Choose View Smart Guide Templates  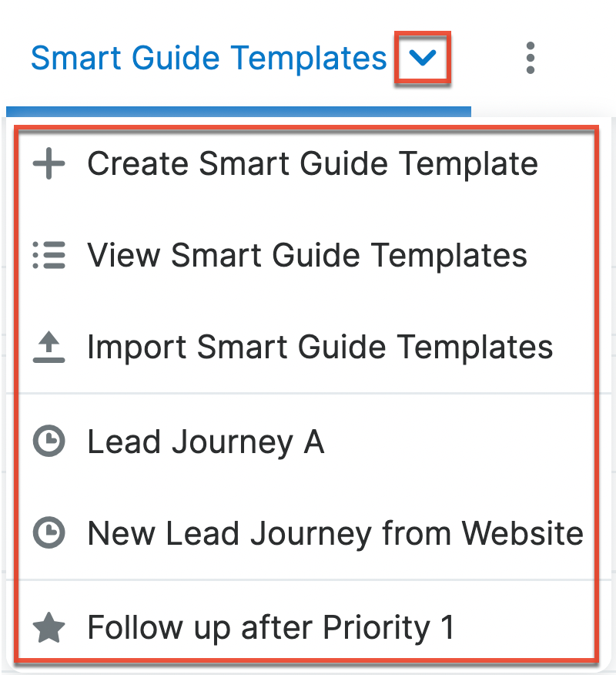click(307, 256)
